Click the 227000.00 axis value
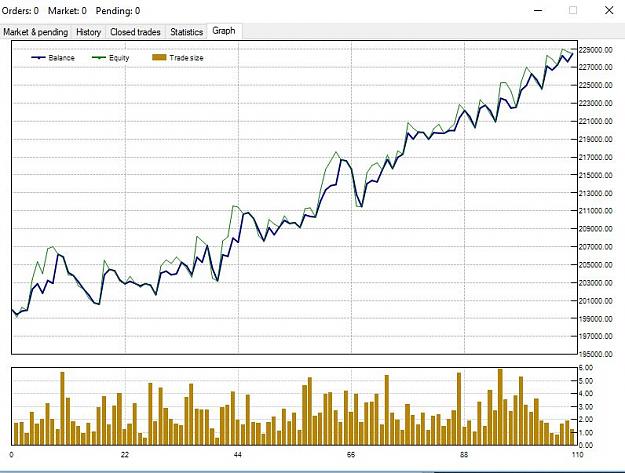 [x=596, y=67]
